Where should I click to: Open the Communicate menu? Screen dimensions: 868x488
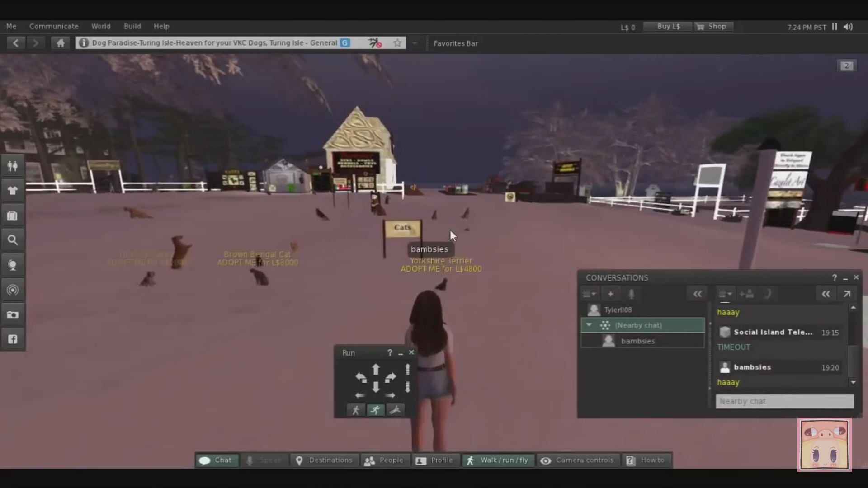pos(54,26)
